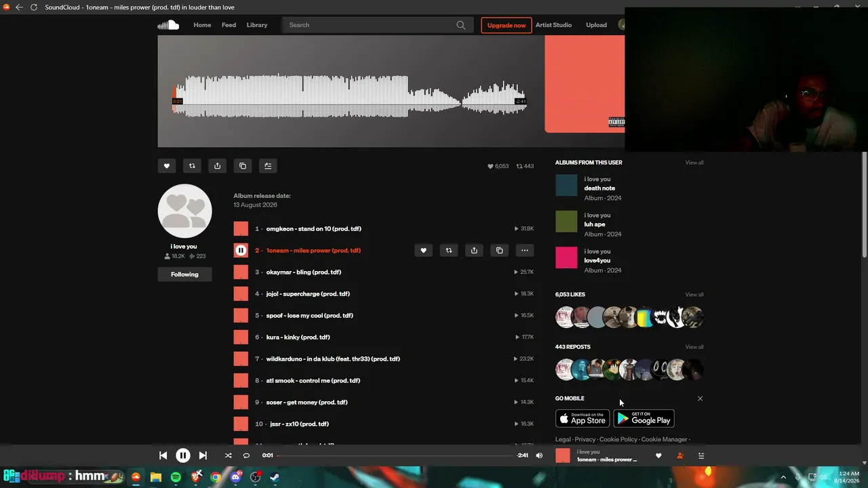868x488 pixels.
Task: Copy link for track 1oneam - miles prower
Action: (x=499, y=250)
